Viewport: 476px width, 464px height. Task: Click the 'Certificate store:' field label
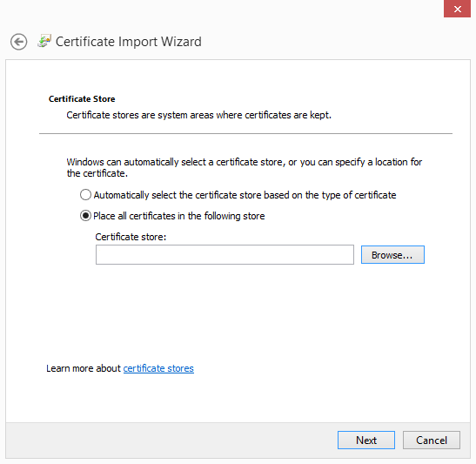point(131,237)
